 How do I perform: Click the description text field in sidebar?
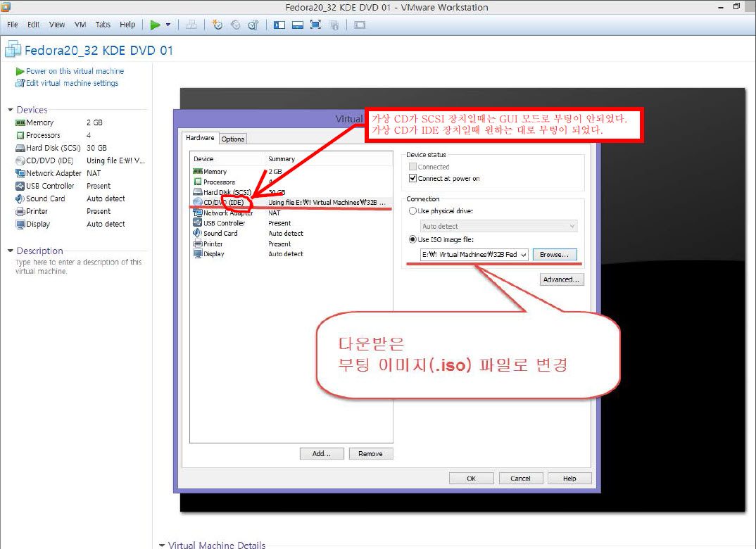(x=79, y=267)
